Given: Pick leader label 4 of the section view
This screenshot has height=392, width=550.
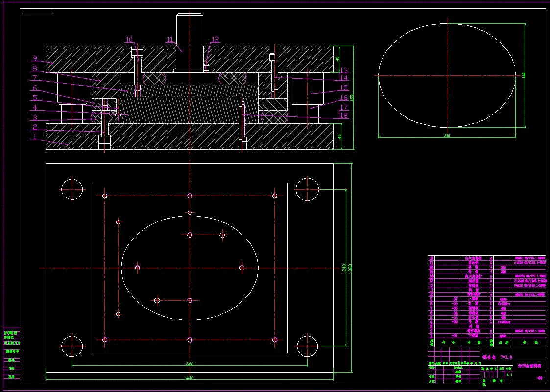Looking at the screenshot, I should pos(35,107).
